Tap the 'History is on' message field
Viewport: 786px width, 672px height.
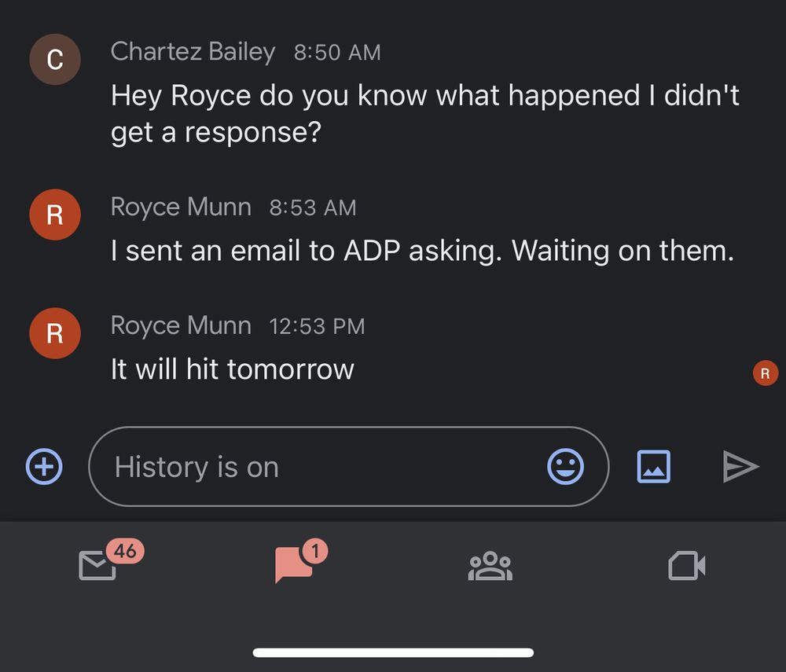[314, 467]
